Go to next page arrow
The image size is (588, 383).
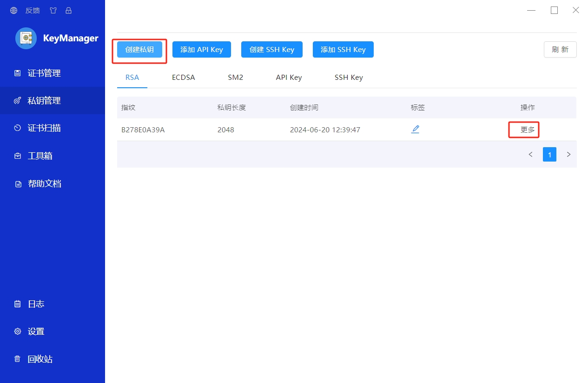pos(568,155)
